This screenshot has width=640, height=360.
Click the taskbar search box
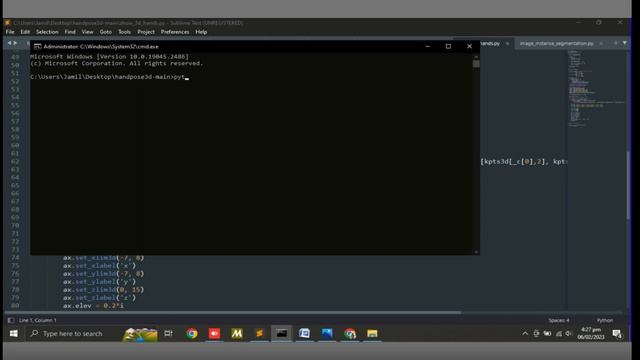coord(92,333)
